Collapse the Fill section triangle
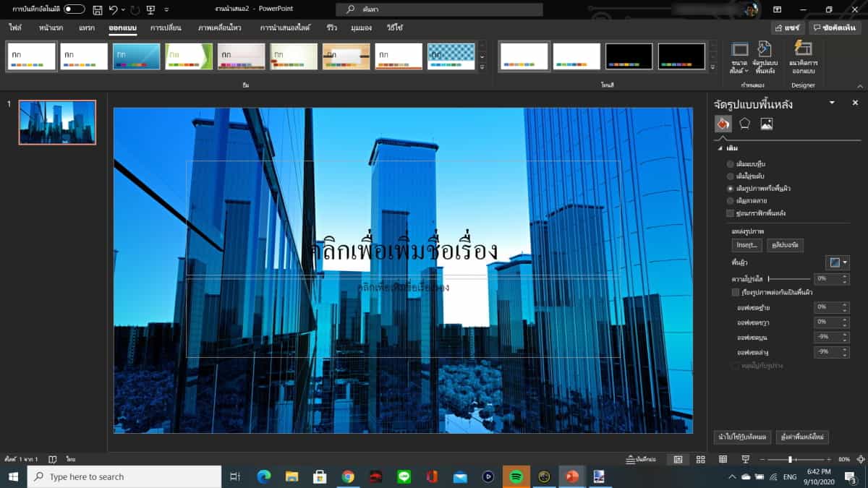Viewport: 868px width, 488px height. 720,148
